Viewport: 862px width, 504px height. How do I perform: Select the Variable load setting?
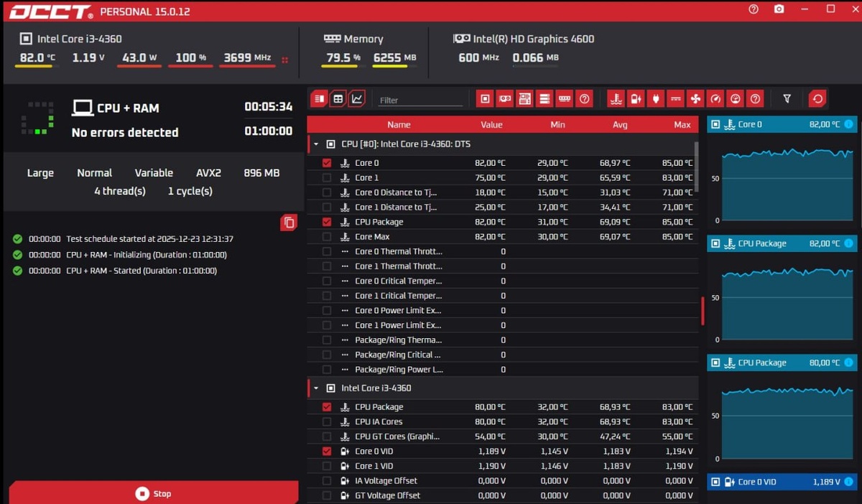(x=154, y=173)
